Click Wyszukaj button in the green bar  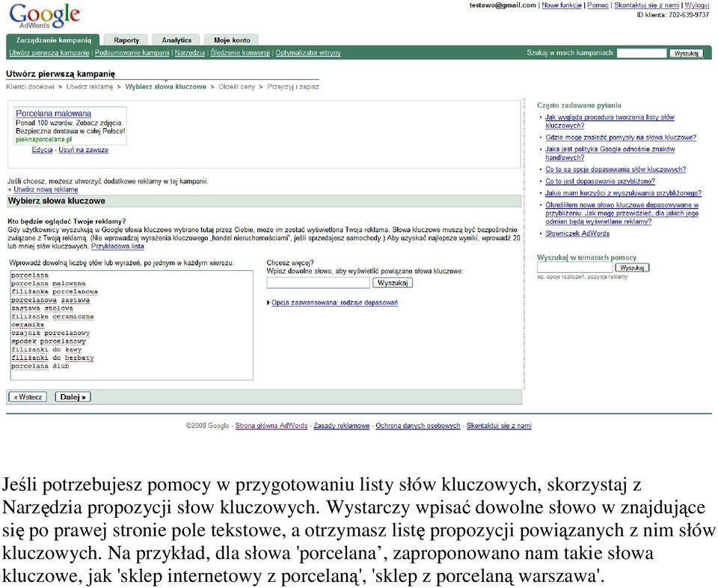pyautogui.click(x=686, y=53)
